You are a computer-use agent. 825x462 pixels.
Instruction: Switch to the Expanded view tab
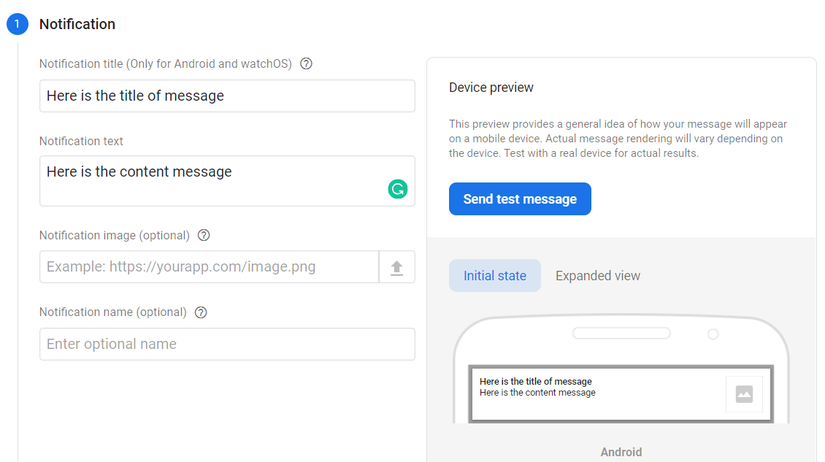[x=598, y=276]
